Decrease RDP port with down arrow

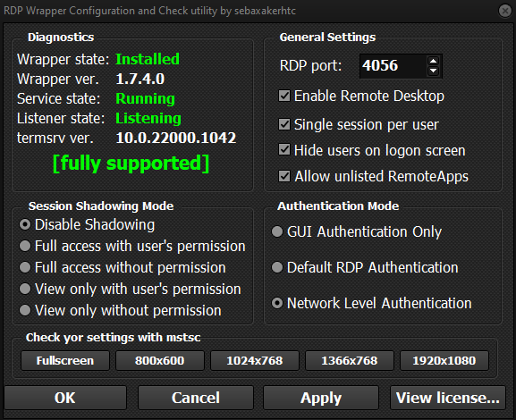coord(433,71)
